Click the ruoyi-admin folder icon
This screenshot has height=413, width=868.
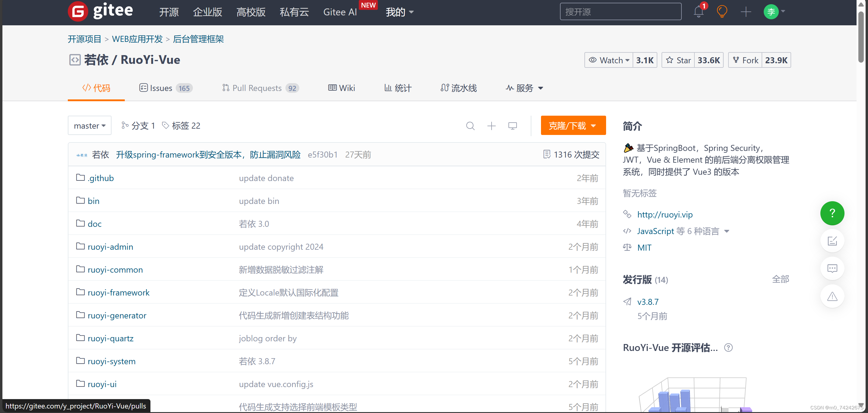point(80,246)
